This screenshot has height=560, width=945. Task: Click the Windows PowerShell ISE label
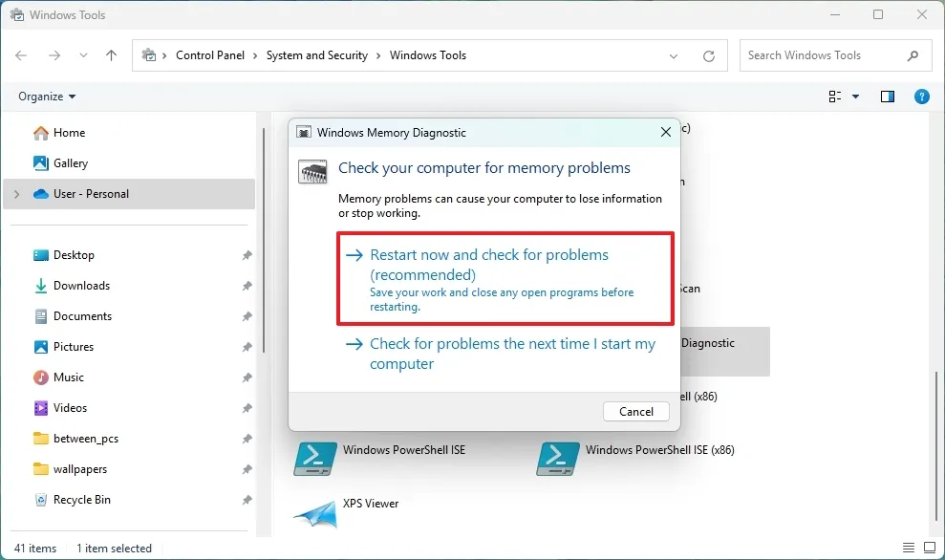coord(404,450)
